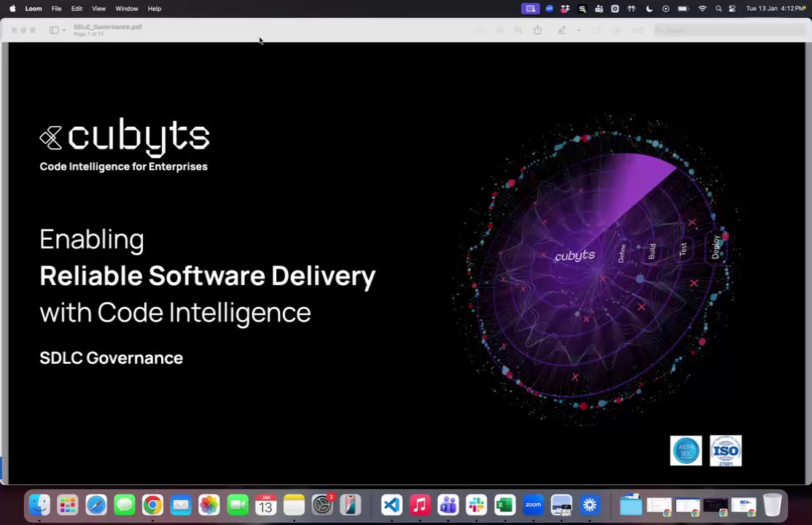Click the form filling toolbar icon
812x525 pixels.
638,30
